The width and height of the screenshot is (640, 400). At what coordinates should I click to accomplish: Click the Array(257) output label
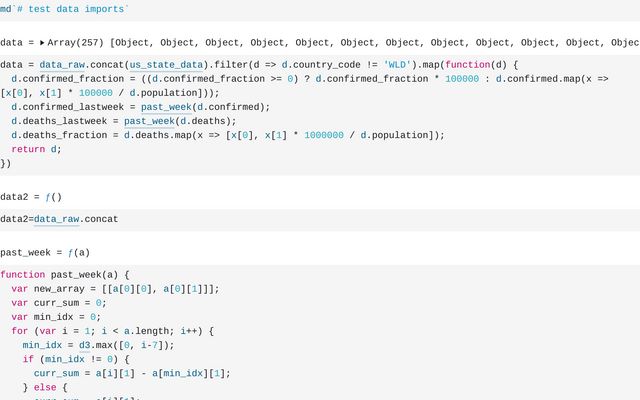(x=77, y=43)
